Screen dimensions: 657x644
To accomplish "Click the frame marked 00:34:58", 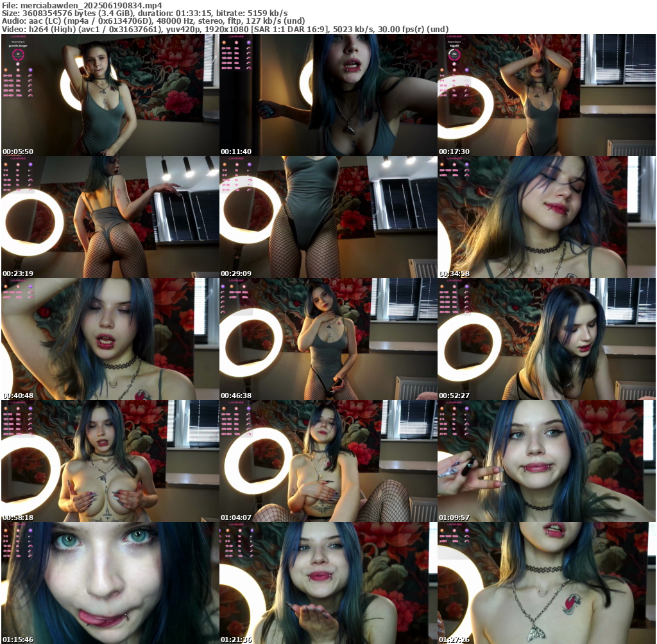I will [546, 216].
